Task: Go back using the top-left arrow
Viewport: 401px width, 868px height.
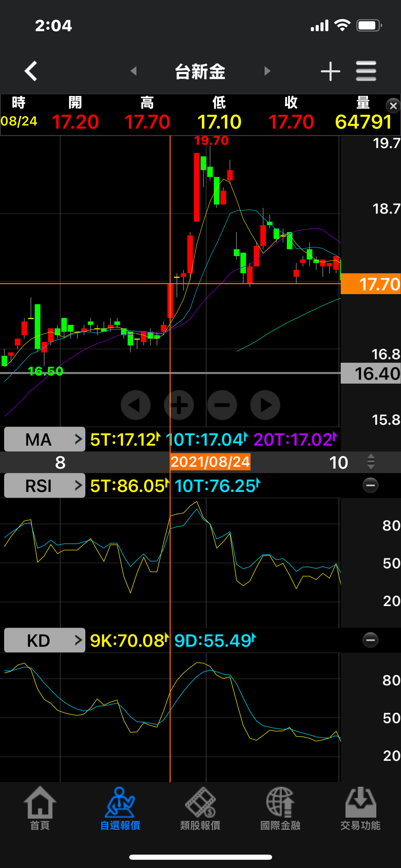Action: (31, 71)
